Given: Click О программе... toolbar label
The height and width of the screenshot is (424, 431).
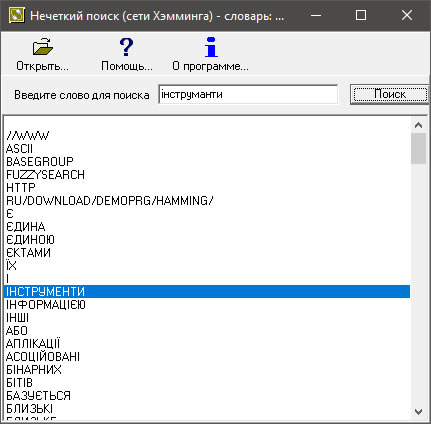Looking at the screenshot, I should coord(210,66).
